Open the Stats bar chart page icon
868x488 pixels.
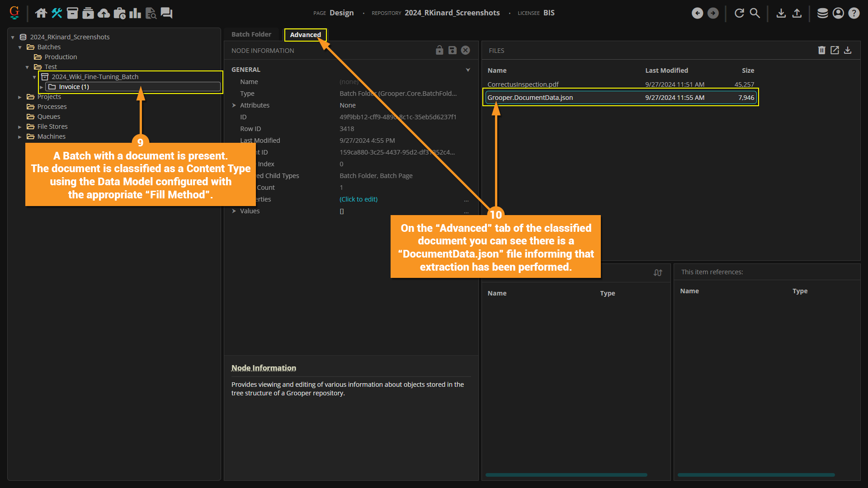point(135,13)
